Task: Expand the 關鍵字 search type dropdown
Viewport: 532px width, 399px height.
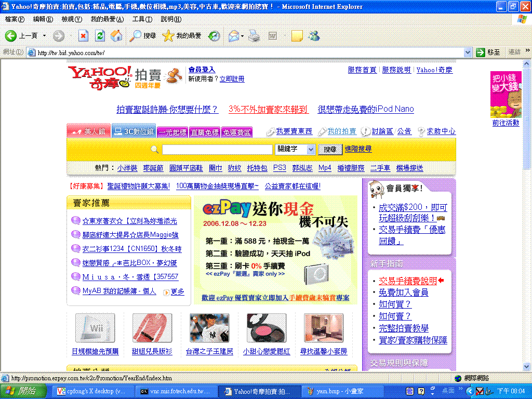Action: tap(311, 149)
